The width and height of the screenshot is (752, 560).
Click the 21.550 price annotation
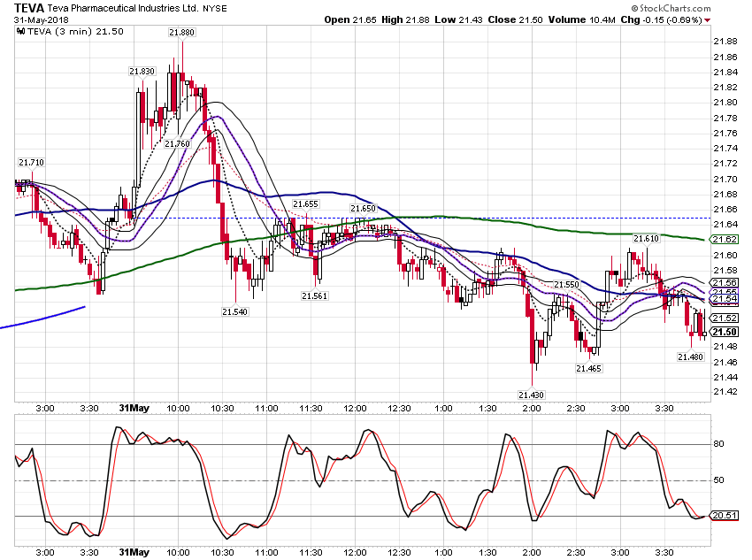point(566,285)
